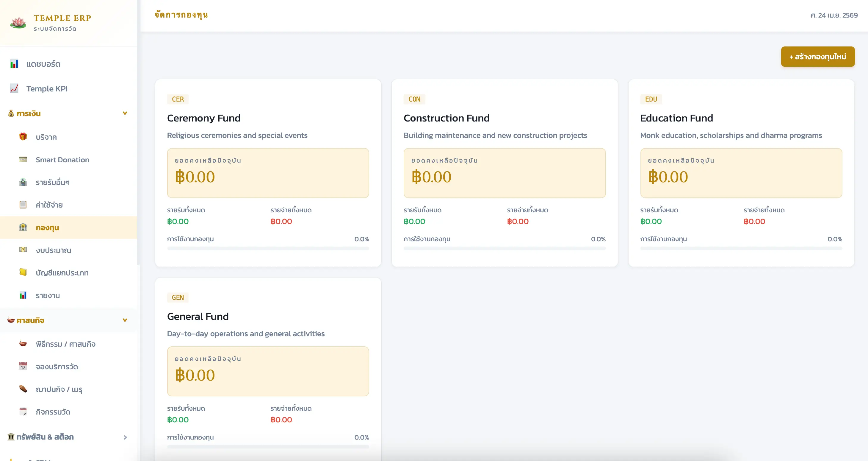Image resolution: width=868 pixels, height=461 pixels.
Task: Open the Construction Fund card title
Action: tap(446, 118)
